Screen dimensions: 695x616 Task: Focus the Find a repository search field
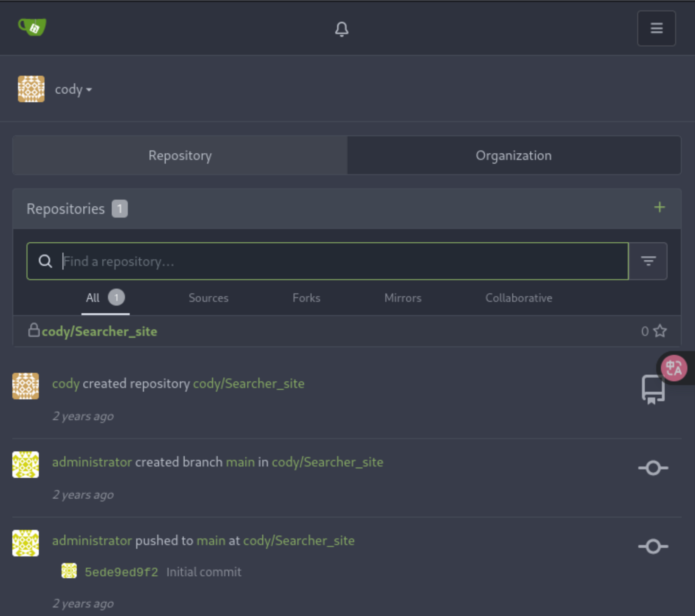click(328, 261)
